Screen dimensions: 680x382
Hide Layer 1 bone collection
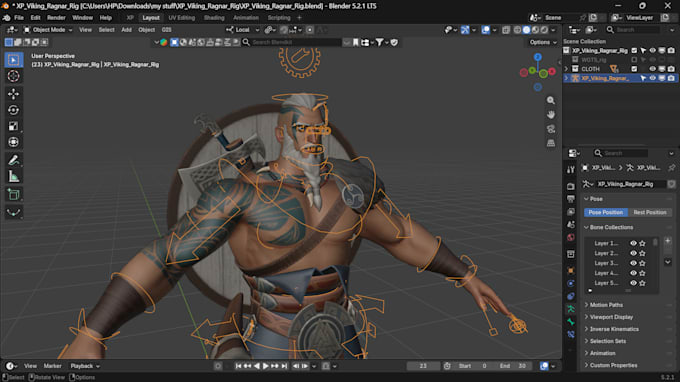coord(633,243)
